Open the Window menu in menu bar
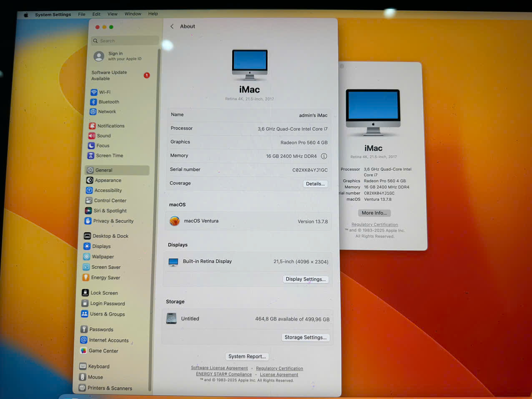 [x=133, y=14]
